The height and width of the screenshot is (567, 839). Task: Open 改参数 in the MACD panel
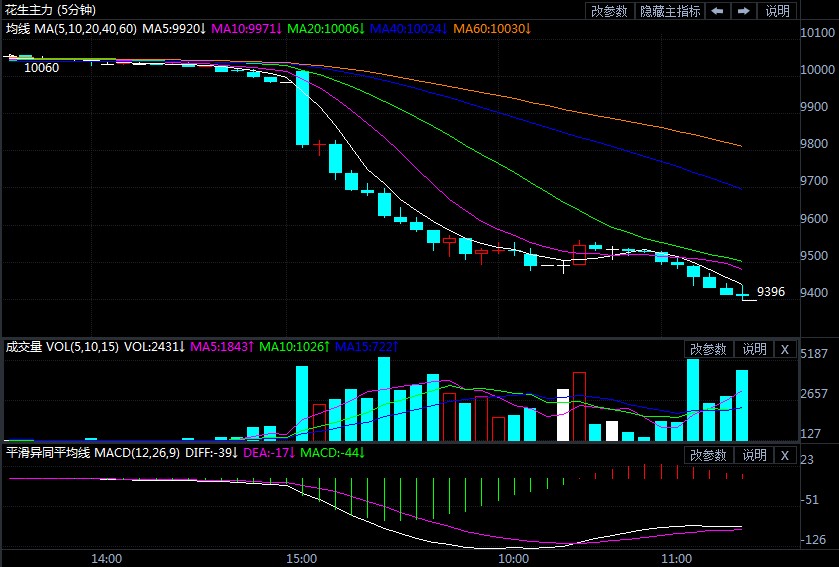click(708, 455)
